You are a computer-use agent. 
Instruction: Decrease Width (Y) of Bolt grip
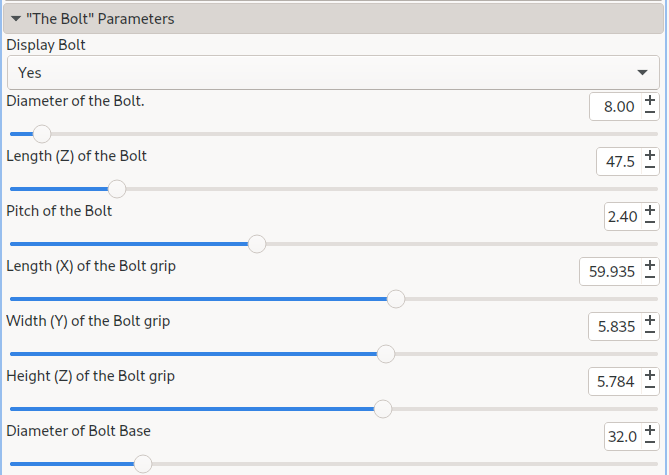(650, 333)
